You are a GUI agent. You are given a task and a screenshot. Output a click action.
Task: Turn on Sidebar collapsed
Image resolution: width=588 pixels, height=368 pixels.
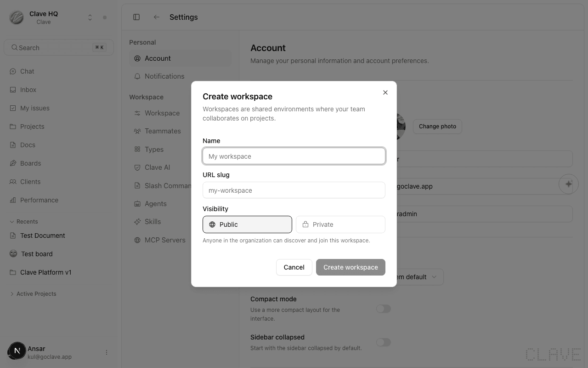click(x=384, y=342)
